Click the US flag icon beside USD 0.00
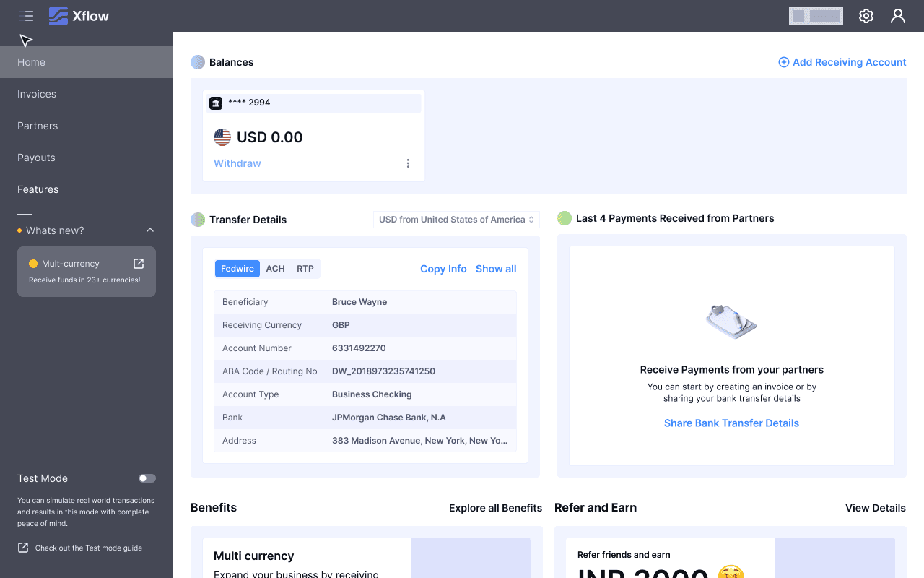The height and width of the screenshot is (578, 924). [x=222, y=137]
